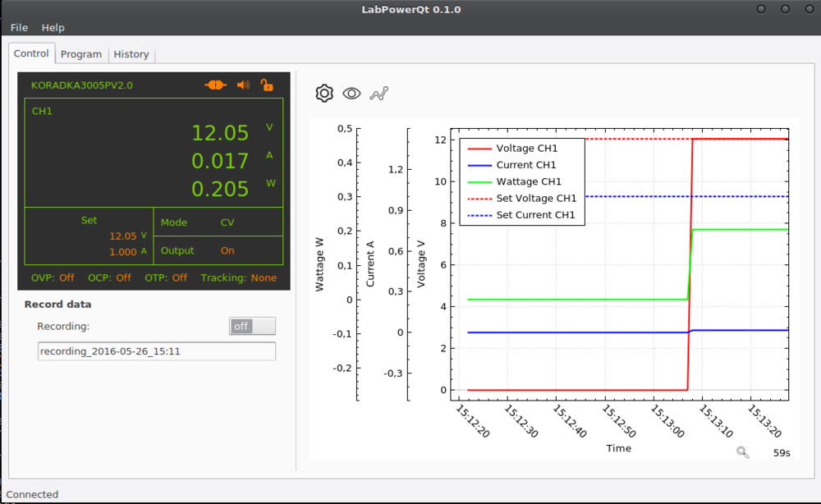Click the Wattage W axis label
Image resolution: width=821 pixels, height=504 pixels.
[319, 264]
